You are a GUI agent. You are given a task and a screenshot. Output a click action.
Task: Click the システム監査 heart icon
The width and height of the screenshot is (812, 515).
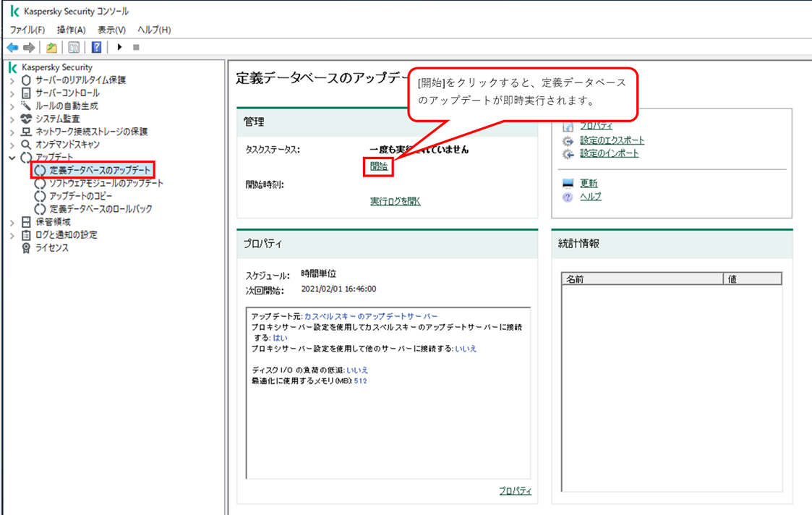[26, 119]
